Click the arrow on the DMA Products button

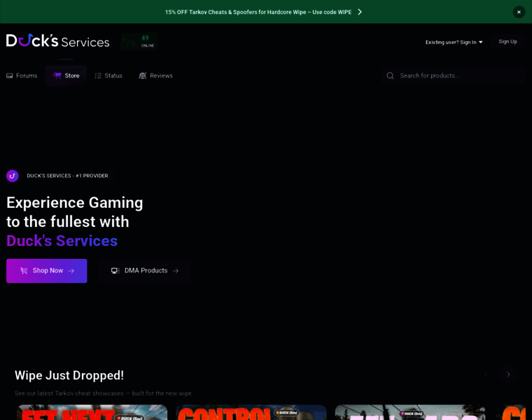click(x=176, y=271)
